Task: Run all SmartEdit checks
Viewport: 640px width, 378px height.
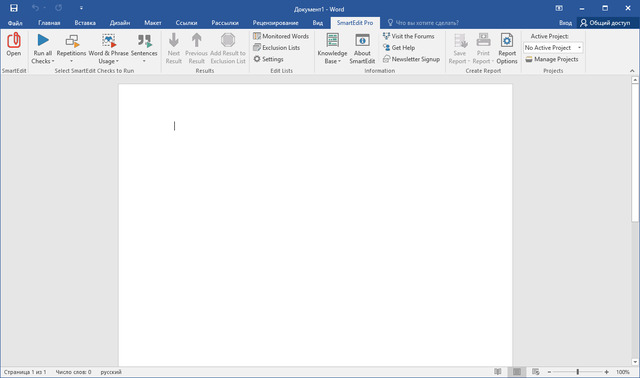Action: point(42,48)
